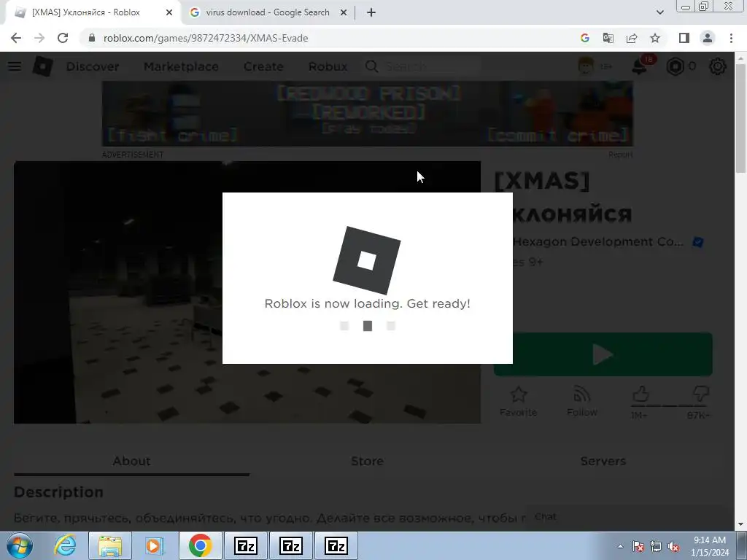747x560 pixels.
Task: Open a new browser tab
Action: (371, 12)
